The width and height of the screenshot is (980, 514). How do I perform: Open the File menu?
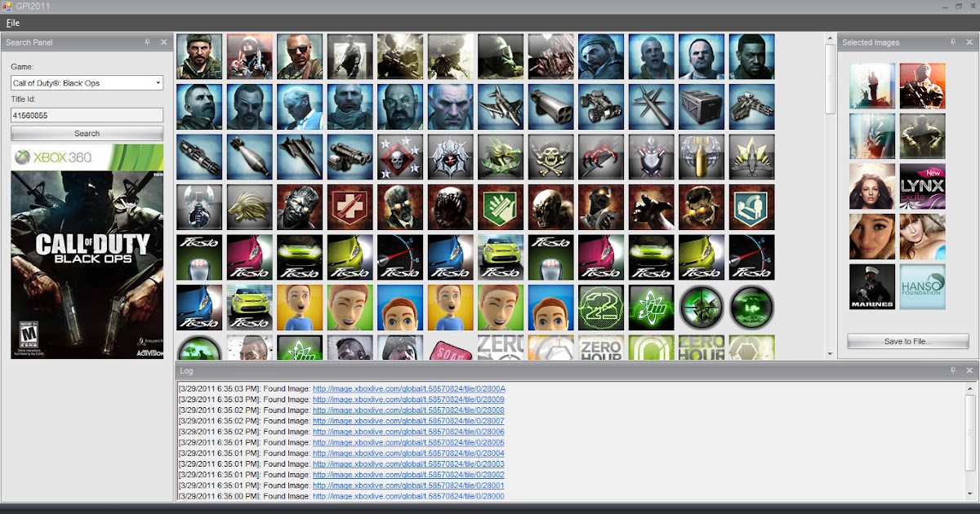coord(13,23)
